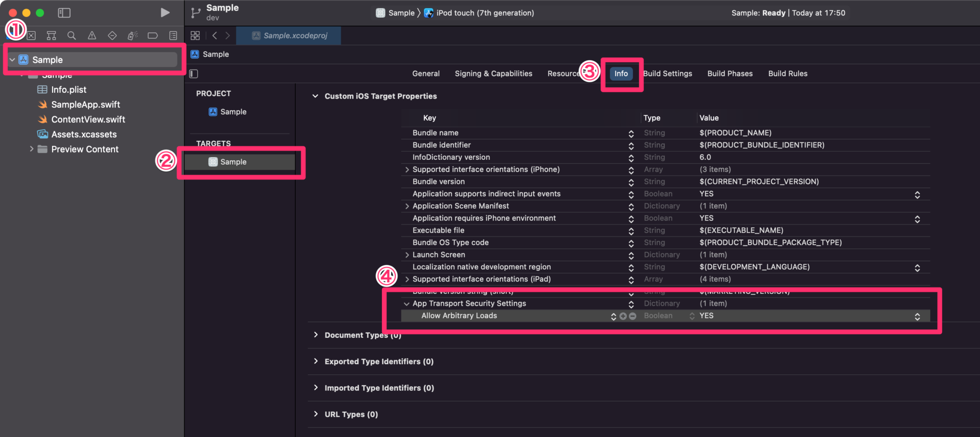
Task: Toggle the left sidebar visibility icon
Action: click(64, 12)
